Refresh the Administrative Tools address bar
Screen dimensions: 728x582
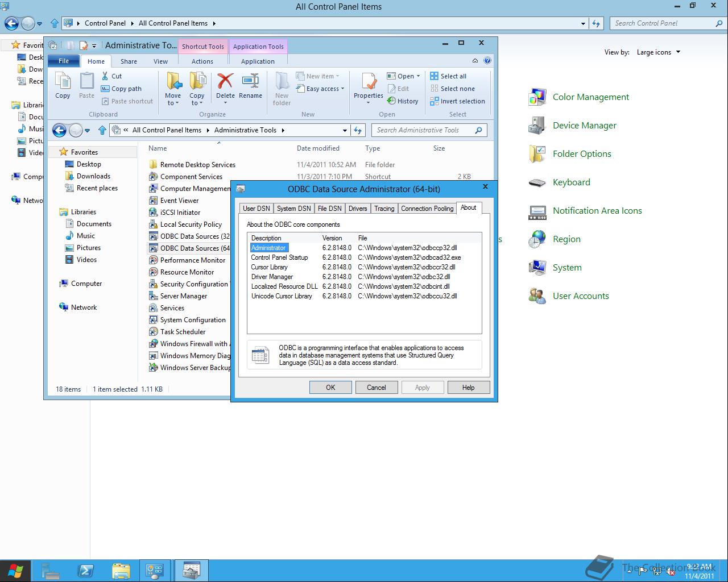coord(358,130)
